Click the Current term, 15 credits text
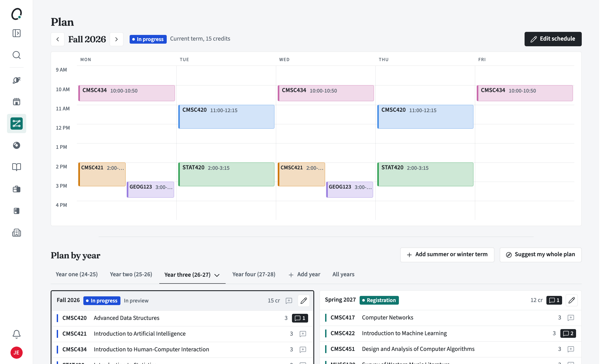 point(200,39)
